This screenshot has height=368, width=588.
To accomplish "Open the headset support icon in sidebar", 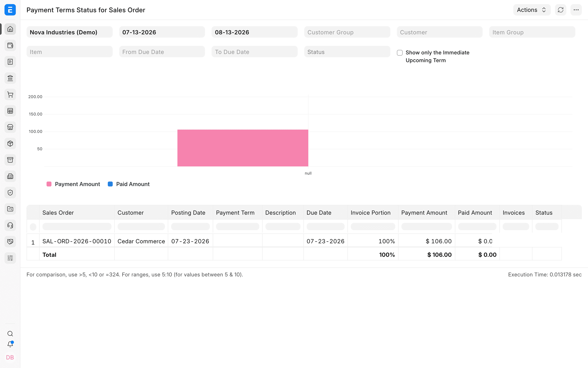I will pos(10,225).
